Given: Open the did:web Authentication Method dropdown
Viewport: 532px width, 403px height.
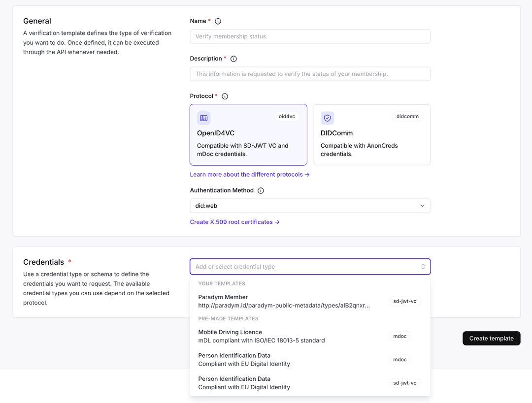Looking at the screenshot, I should click(310, 206).
